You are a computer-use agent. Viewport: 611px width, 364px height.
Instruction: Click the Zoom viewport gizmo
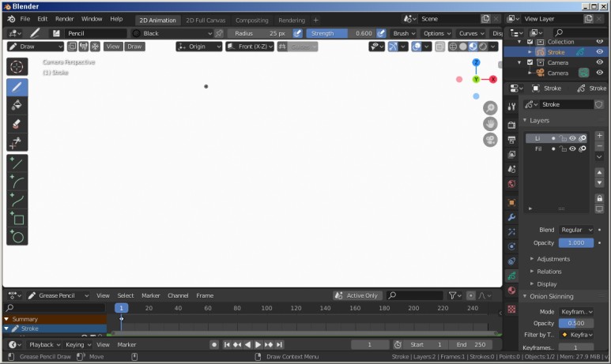(490, 108)
